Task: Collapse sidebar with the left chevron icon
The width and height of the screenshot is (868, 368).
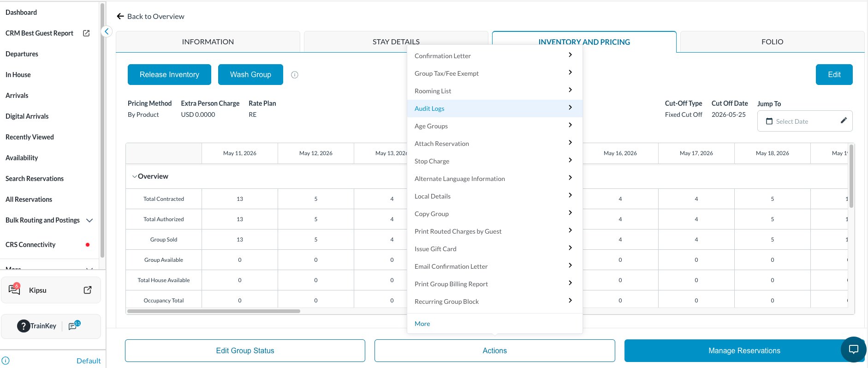Action: click(107, 31)
